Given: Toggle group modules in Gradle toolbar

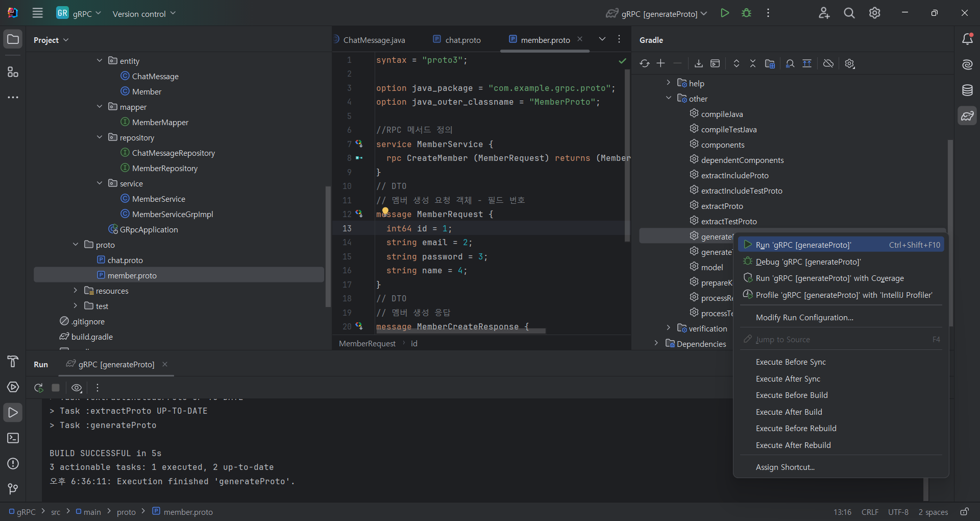Looking at the screenshot, I should coord(770,63).
